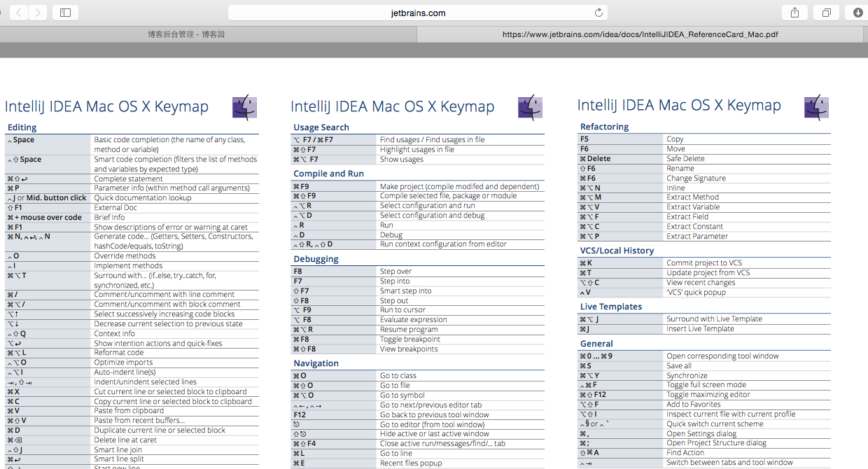Click 'Change Signature' text
The image size is (868, 469).
[x=696, y=178]
